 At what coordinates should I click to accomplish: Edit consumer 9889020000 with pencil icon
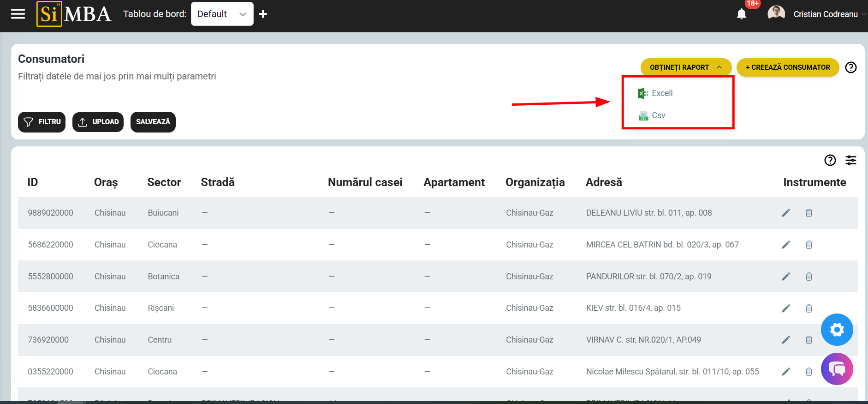pos(786,213)
